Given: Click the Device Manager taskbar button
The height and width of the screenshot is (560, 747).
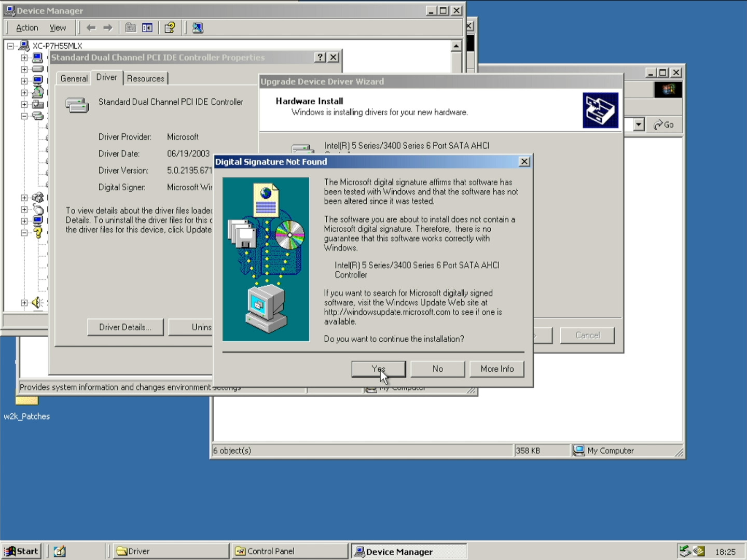Looking at the screenshot, I should tap(409, 551).
